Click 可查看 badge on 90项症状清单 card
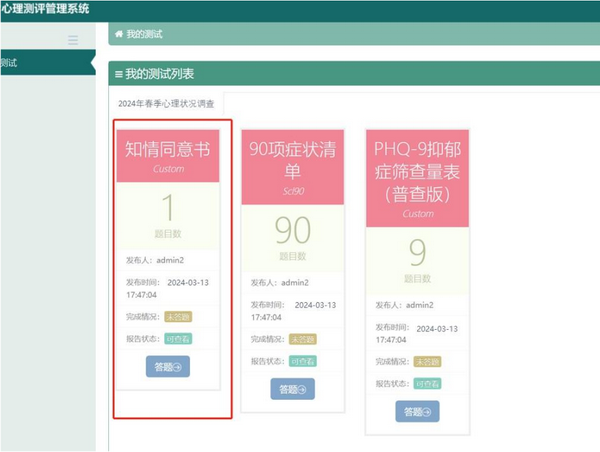Viewport: 600px width, 452px height. [x=301, y=361]
